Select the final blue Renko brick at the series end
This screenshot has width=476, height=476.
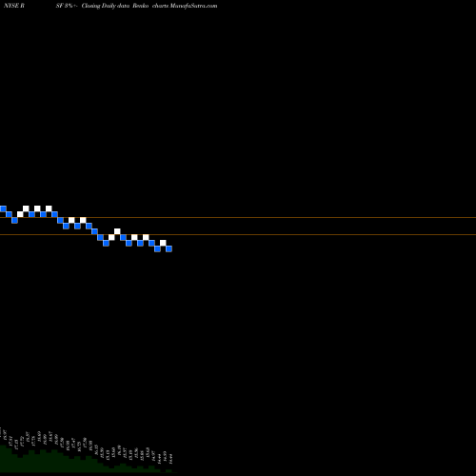point(169,248)
